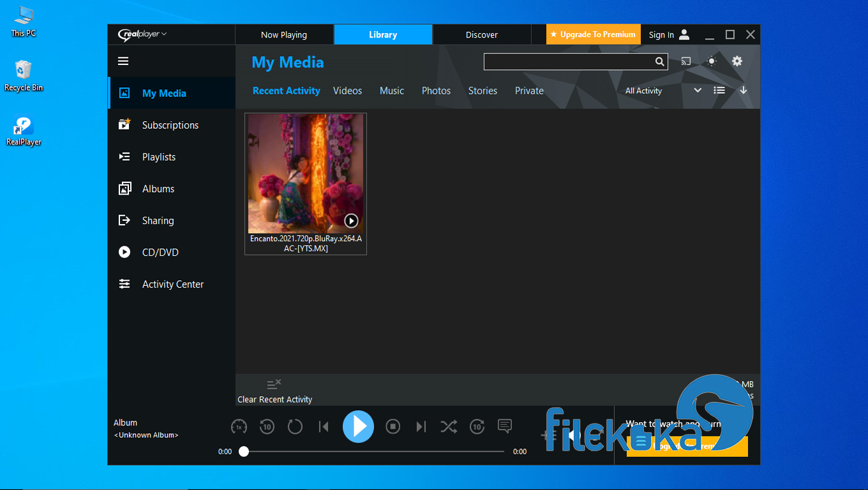Image resolution: width=868 pixels, height=490 pixels.
Task: Open RealPlayer desktop shortcut
Action: point(24,131)
